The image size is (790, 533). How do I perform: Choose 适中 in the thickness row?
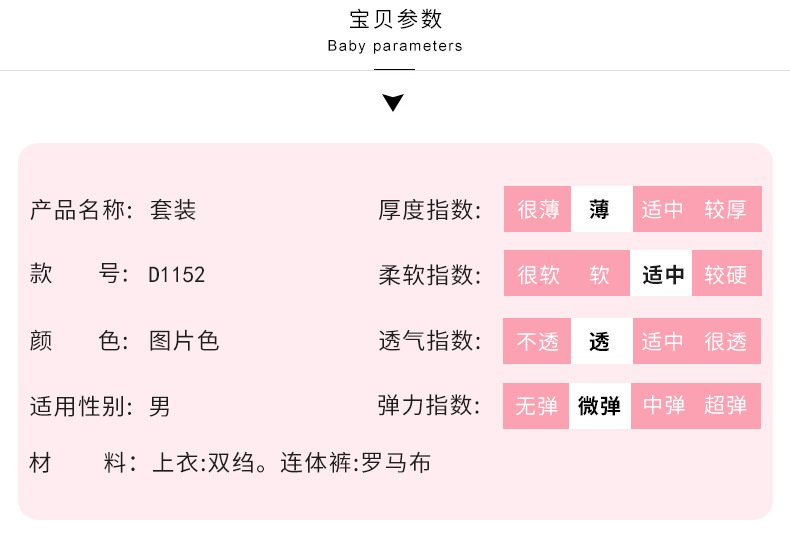(662, 210)
